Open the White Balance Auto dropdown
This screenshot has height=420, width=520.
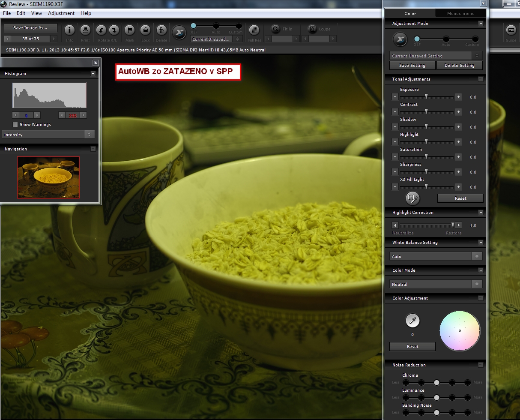point(436,256)
